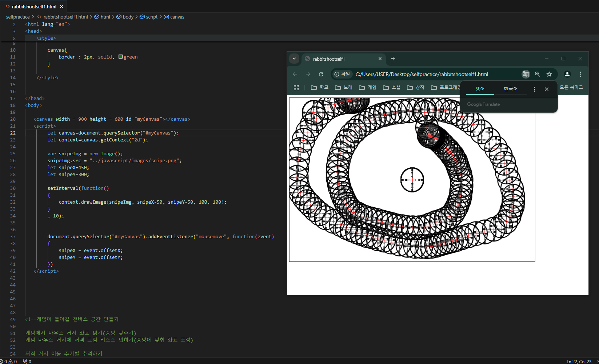Close the Google Translate popup

(547, 89)
